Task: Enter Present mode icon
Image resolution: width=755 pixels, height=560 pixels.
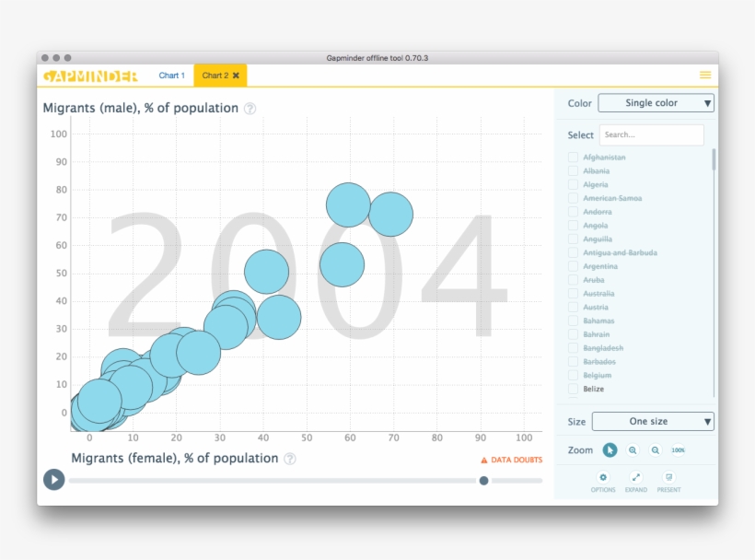Action: 668,478
